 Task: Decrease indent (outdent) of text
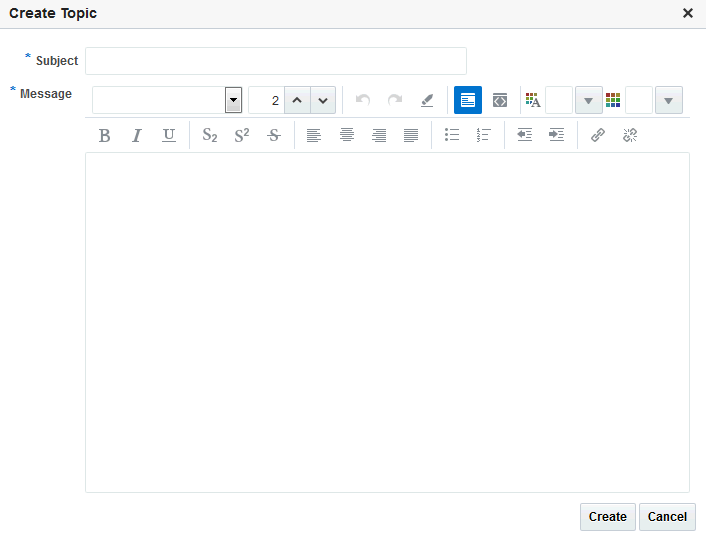[x=525, y=135]
